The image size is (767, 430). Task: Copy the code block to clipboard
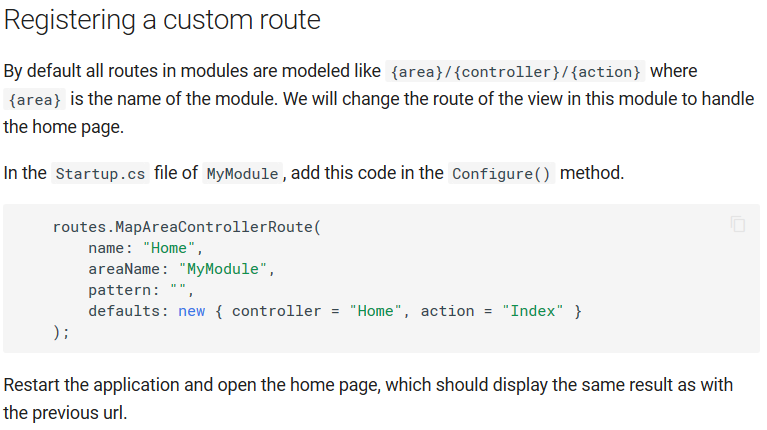(x=738, y=224)
